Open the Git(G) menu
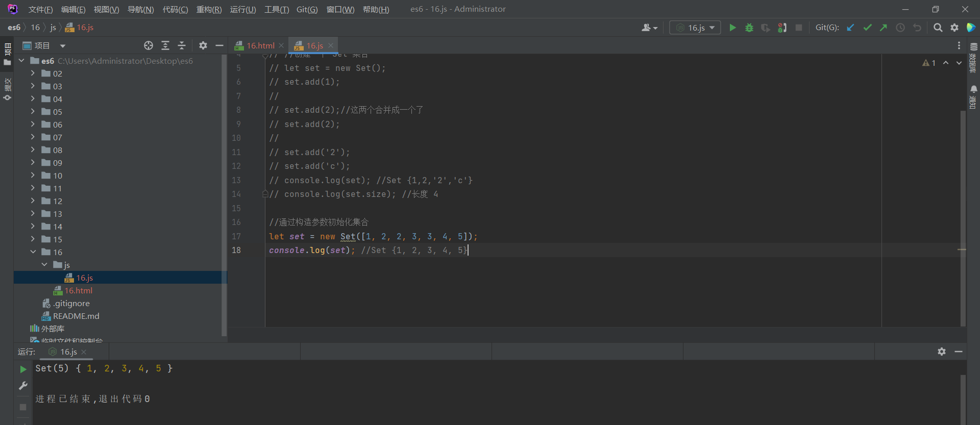The width and height of the screenshot is (980, 425). pos(307,9)
